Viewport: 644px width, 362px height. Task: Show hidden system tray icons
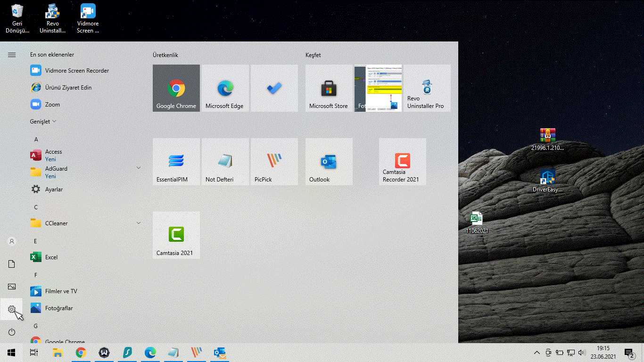click(x=537, y=353)
